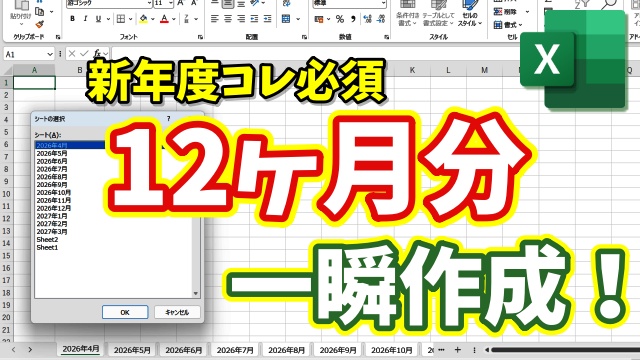Viewport: 640px width, 360px height.
Task: Toggle Italic formatting in the ribbon
Action: coord(85,19)
